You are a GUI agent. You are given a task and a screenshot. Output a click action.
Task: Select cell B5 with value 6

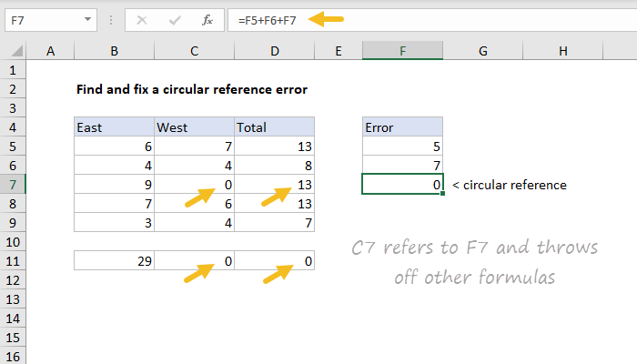[114, 147]
